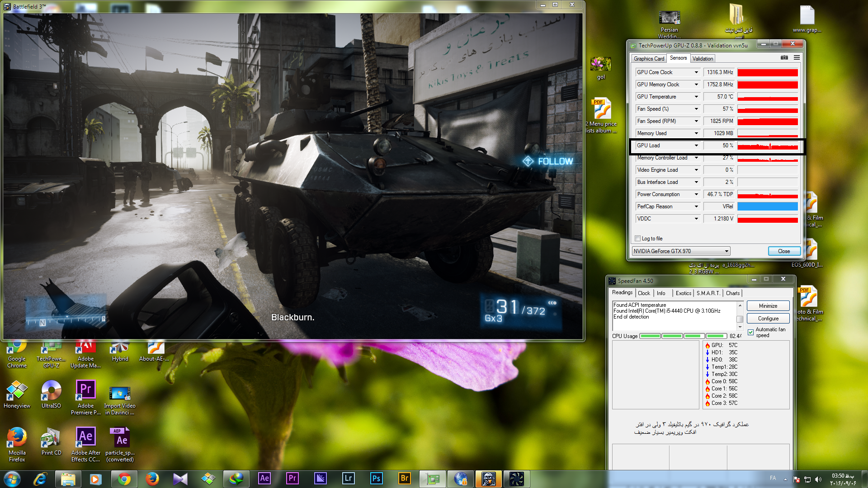Switch to Graphics Card tab
Image resolution: width=868 pixels, height=488 pixels.
pos(649,59)
